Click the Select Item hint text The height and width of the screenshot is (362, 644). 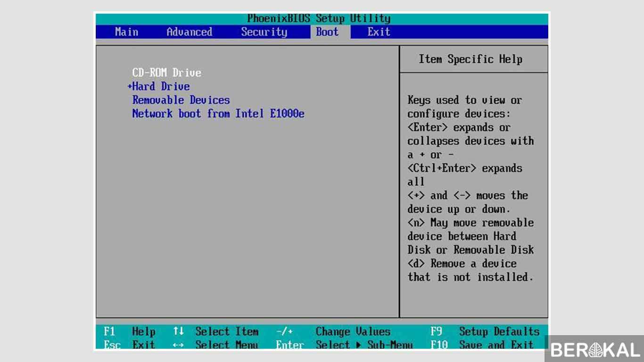(227, 331)
